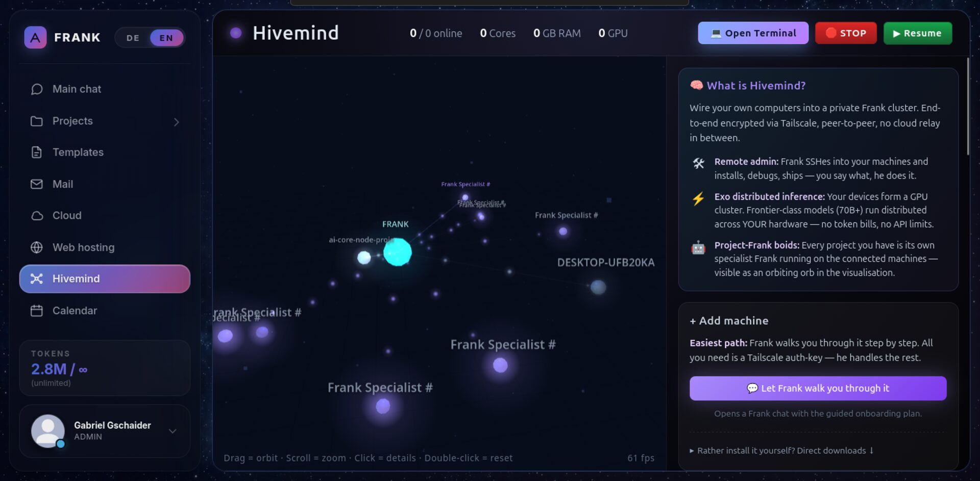Click the Mail envelope icon

[x=37, y=184]
